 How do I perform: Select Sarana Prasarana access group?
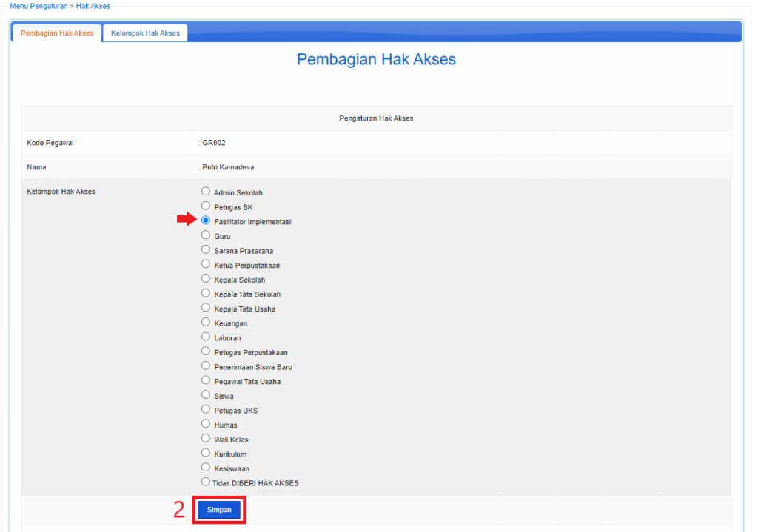pos(205,249)
